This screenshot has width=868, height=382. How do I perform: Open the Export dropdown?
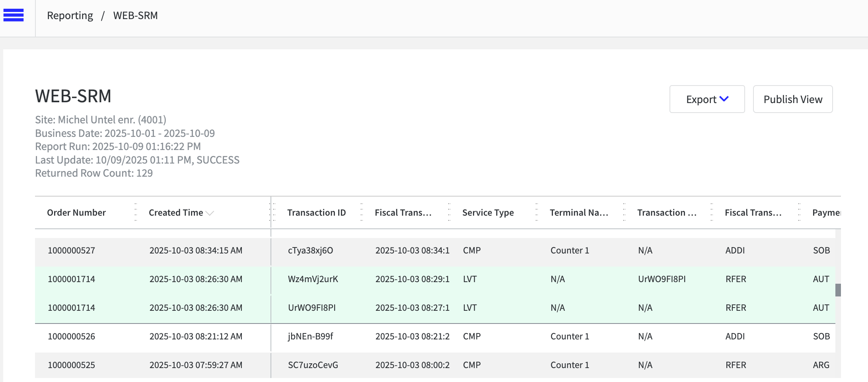point(707,99)
